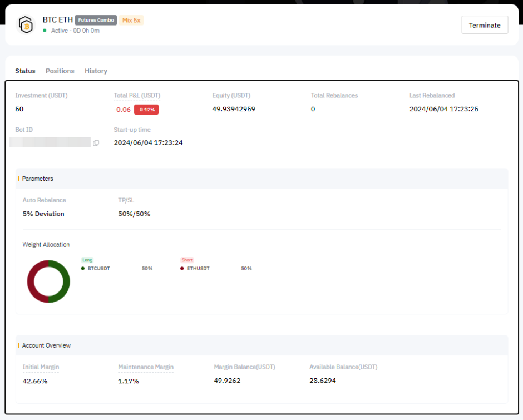523x420 pixels.
Task: Click the Long tag above BTCUSDT
Action: pos(87,260)
